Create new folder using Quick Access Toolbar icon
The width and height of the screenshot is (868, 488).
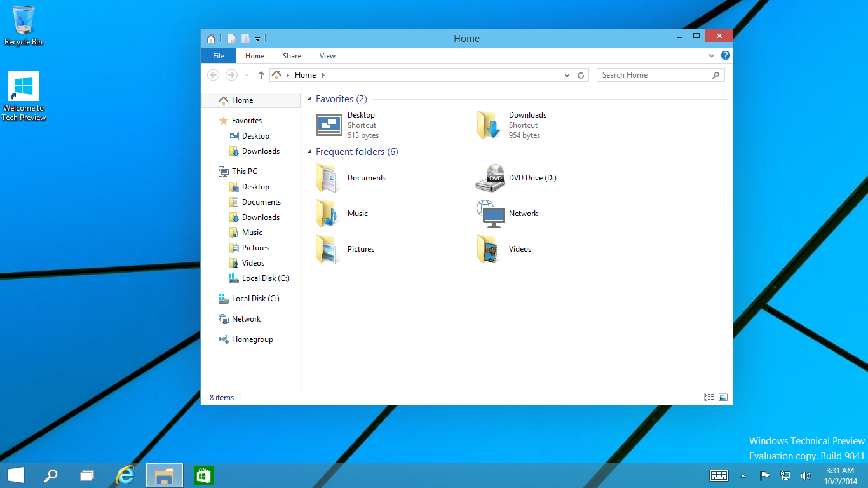(x=245, y=38)
